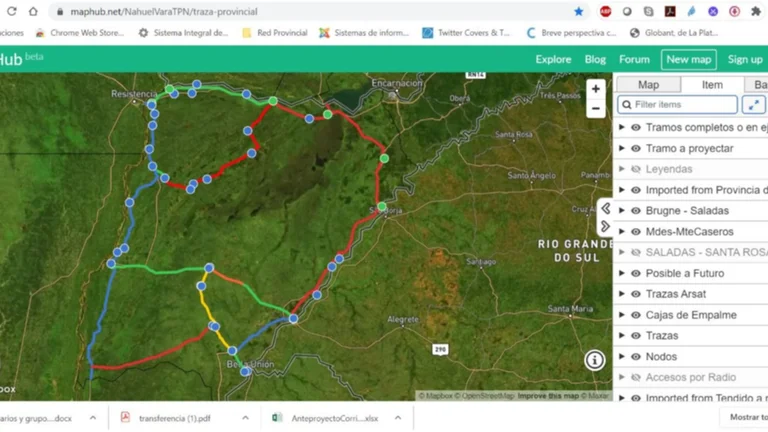Hide the Trazas layer
Viewport: 768px width, 432px height.
[636, 336]
